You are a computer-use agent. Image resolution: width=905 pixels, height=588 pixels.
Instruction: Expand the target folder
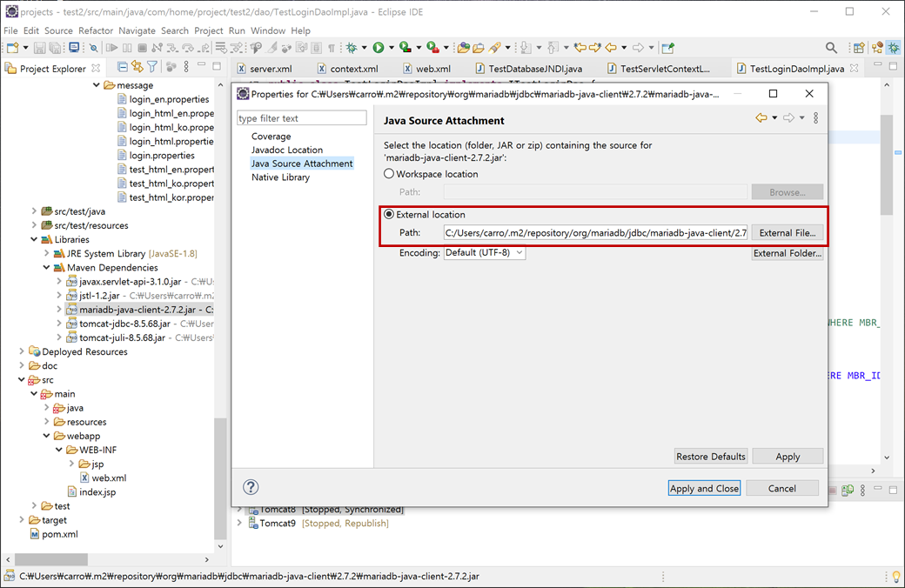click(22, 520)
